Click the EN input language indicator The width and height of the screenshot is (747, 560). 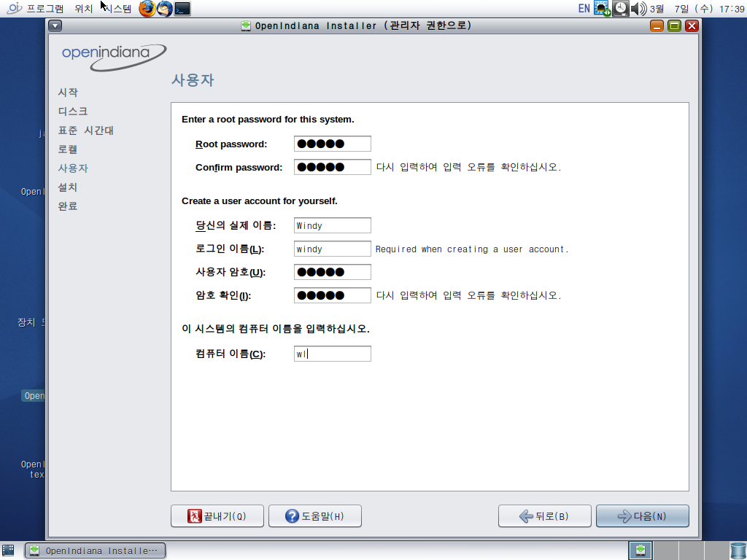(x=584, y=9)
